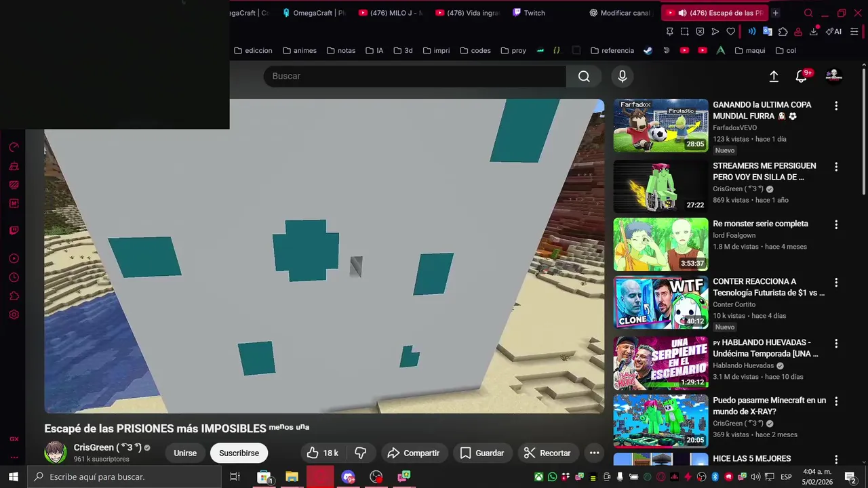Click the Recortar button
This screenshot has height=488, width=868.
coord(547,453)
